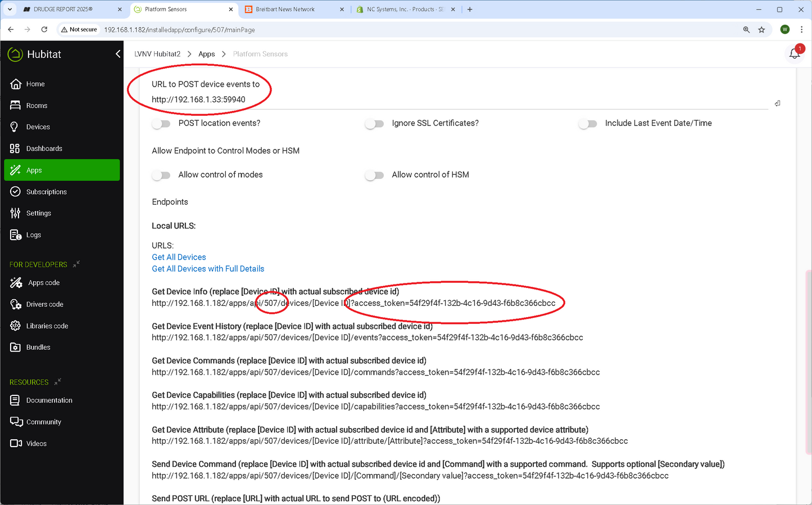812x505 pixels.
Task: Click the POST URL input field
Action: pos(450,100)
